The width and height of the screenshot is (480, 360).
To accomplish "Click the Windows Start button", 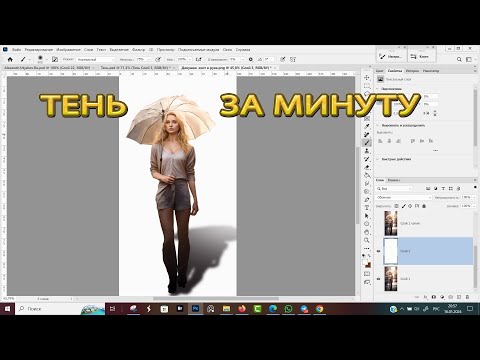I will (x=7, y=309).
